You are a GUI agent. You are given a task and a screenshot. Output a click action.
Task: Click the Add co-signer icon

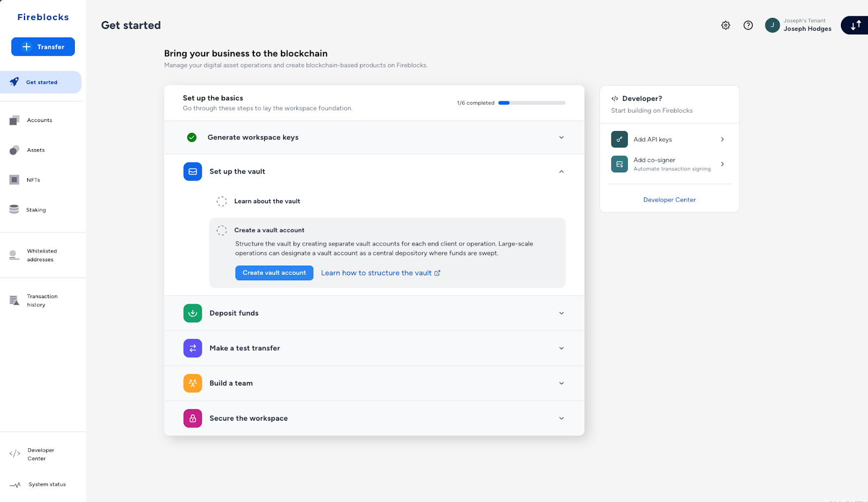[620, 164]
